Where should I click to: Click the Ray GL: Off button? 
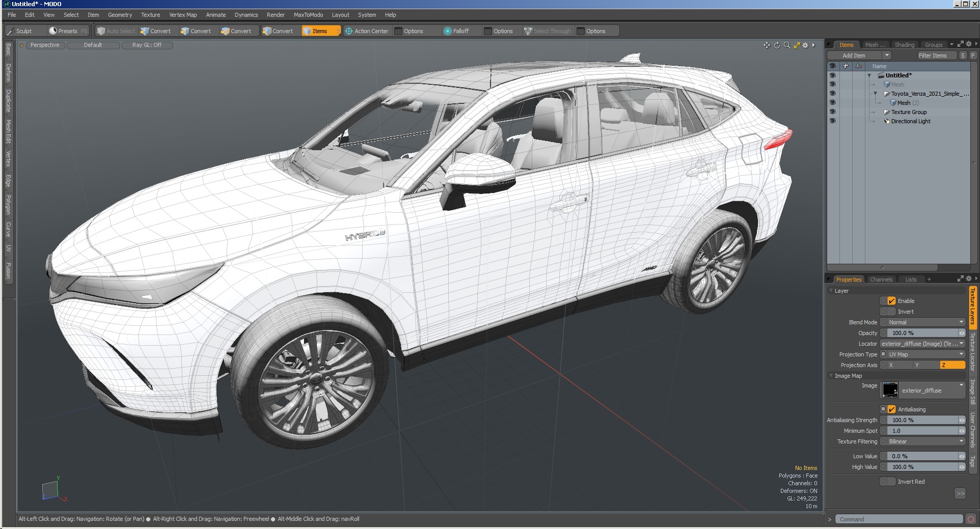(x=147, y=45)
